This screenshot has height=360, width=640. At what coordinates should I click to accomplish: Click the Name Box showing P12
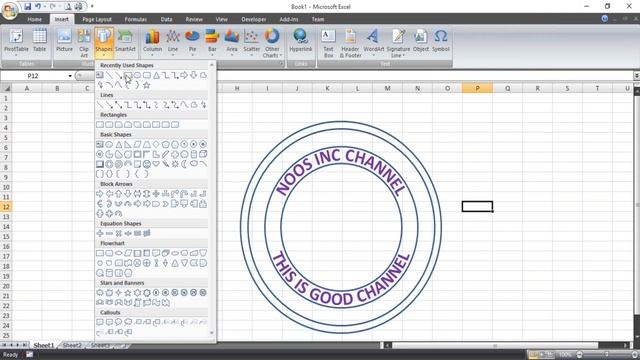tap(33, 76)
